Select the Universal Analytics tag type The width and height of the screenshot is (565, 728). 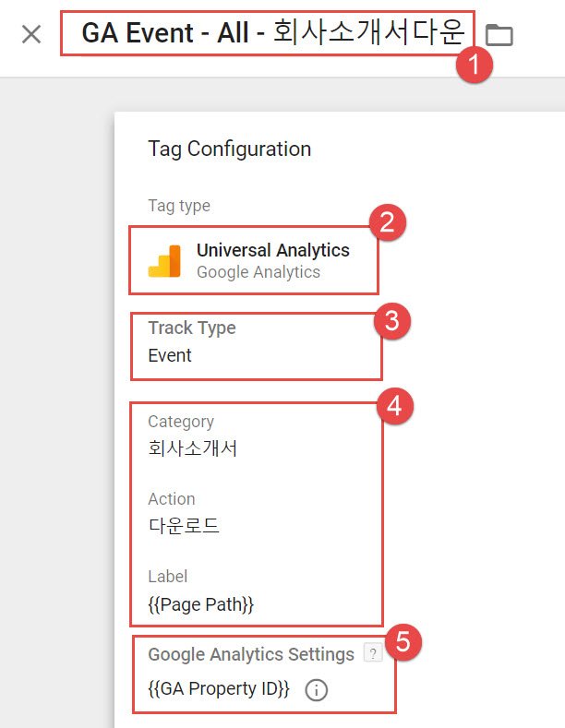click(x=254, y=260)
